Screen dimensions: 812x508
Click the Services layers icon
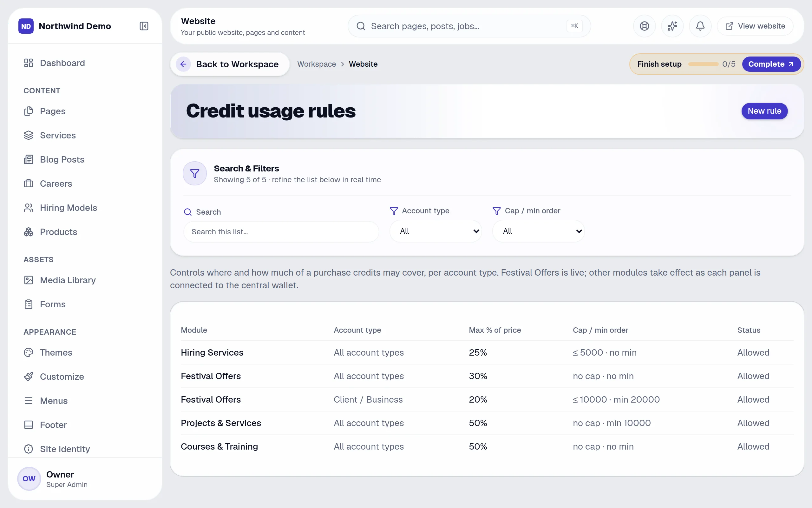click(29, 135)
